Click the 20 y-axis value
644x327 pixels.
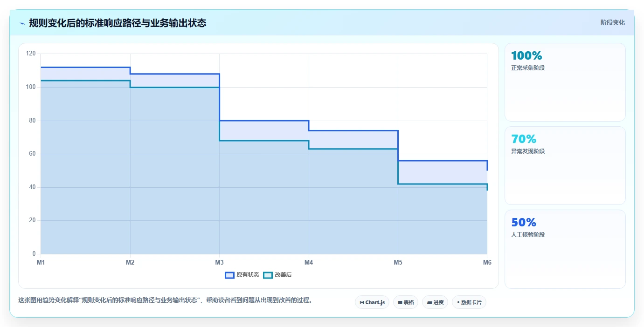coord(32,220)
